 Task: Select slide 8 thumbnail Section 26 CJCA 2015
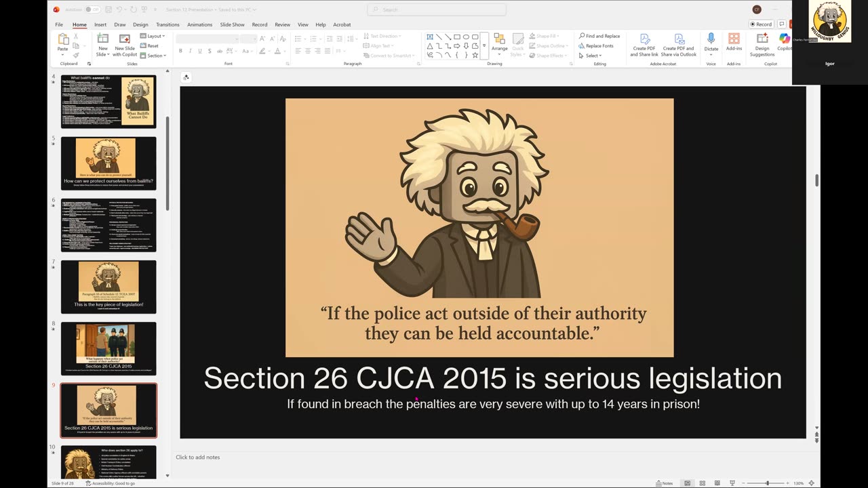click(108, 348)
